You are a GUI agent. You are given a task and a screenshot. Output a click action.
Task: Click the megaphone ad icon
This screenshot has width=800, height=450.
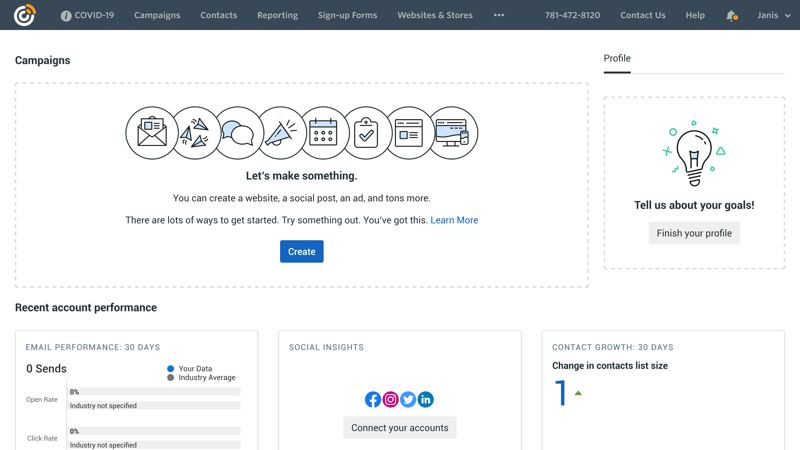[281, 133]
